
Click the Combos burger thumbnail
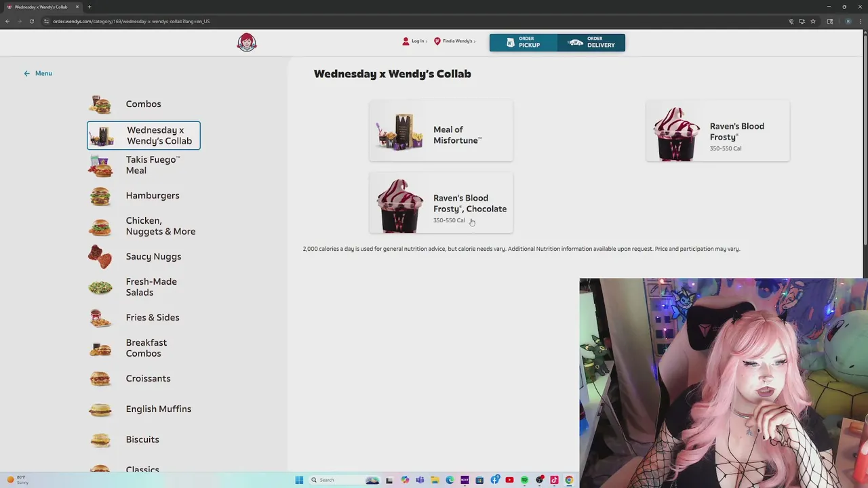point(100,104)
